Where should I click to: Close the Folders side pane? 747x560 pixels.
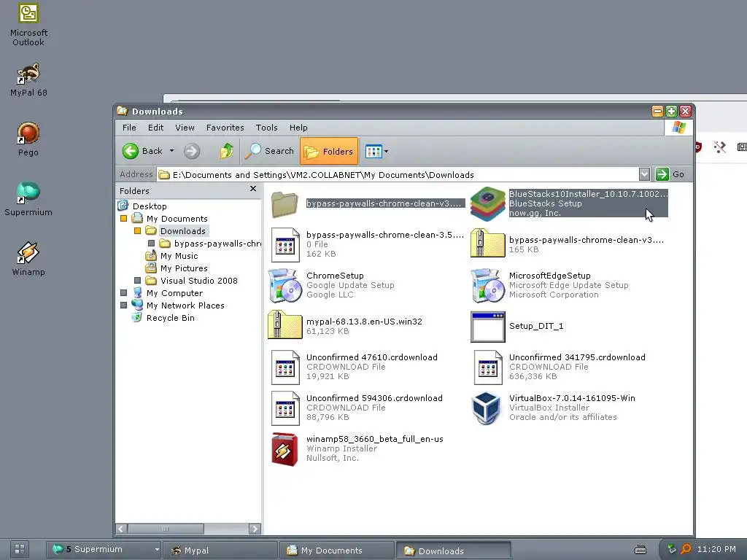[253, 189]
